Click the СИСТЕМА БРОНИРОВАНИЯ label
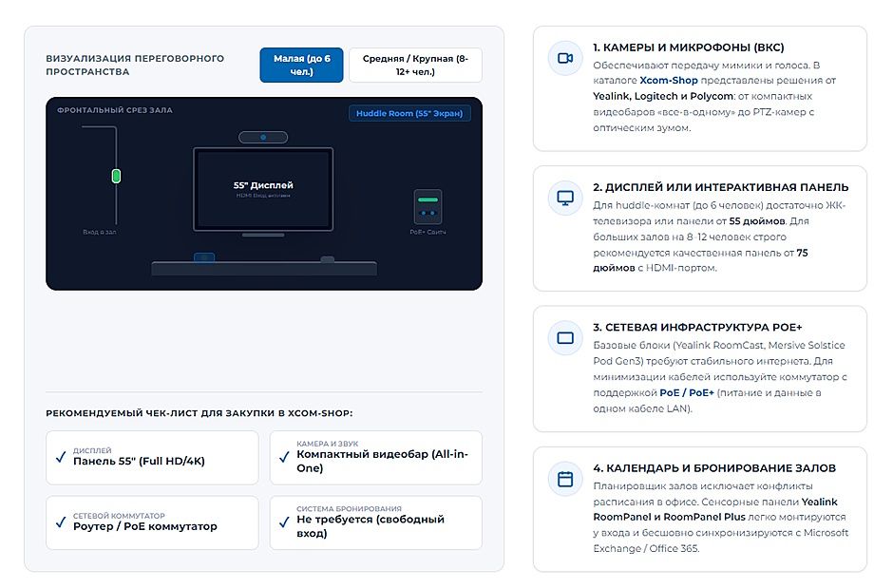The width and height of the screenshot is (893, 588). point(349,509)
